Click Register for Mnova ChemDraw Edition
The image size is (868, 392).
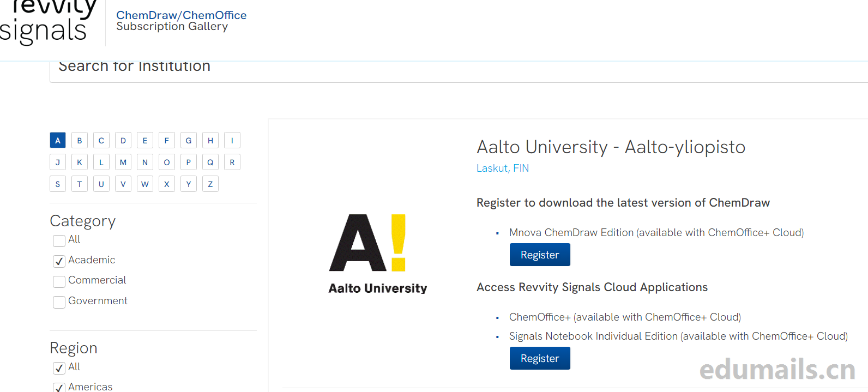click(540, 255)
